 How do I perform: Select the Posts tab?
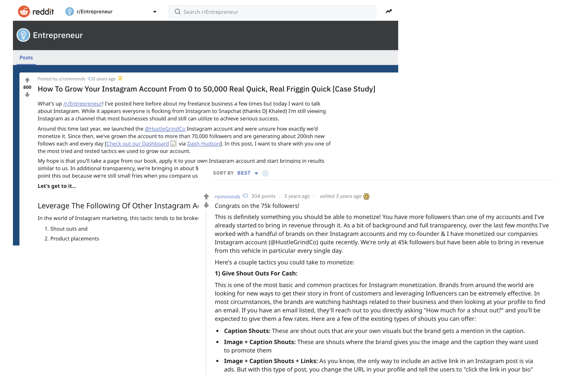(x=26, y=58)
